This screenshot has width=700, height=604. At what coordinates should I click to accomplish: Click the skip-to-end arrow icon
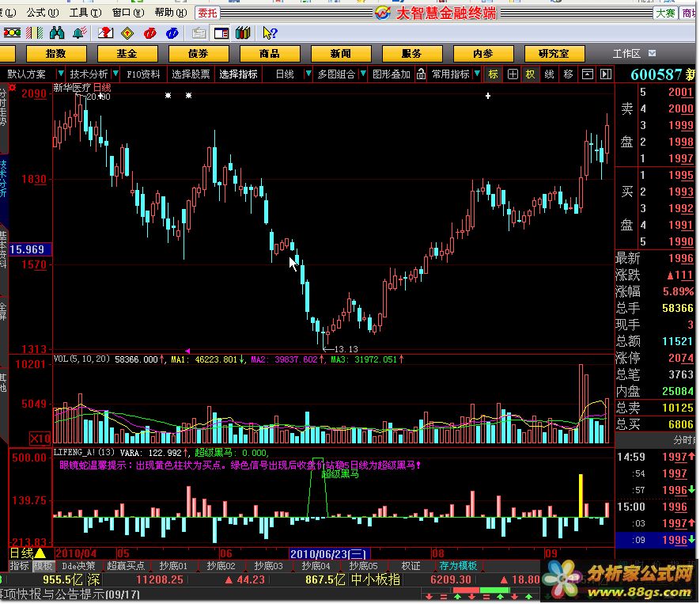pyautogui.click(x=606, y=74)
